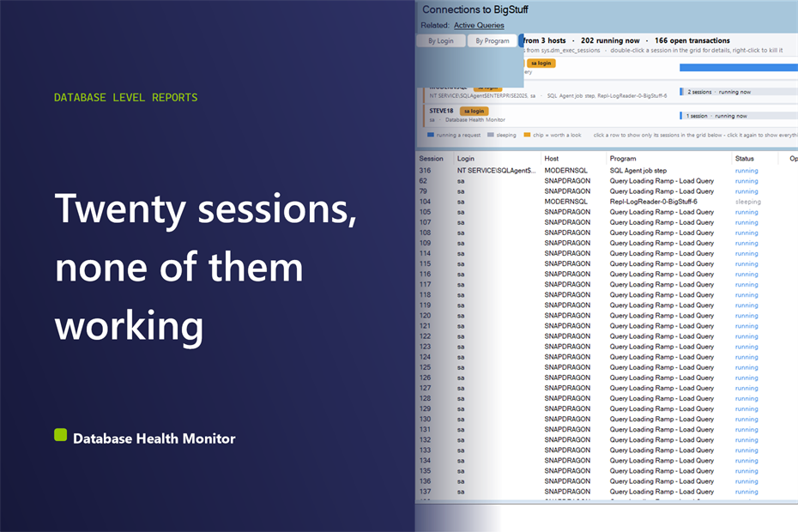Select session 135 row

click(607, 471)
